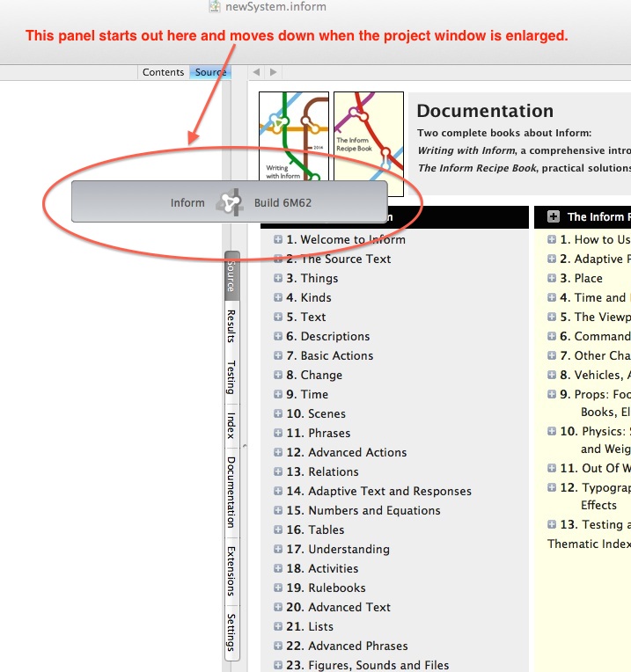Open the link 2. The Source Text
The height and width of the screenshot is (672, 631).
pyautogui.click(x=338, y=259)
